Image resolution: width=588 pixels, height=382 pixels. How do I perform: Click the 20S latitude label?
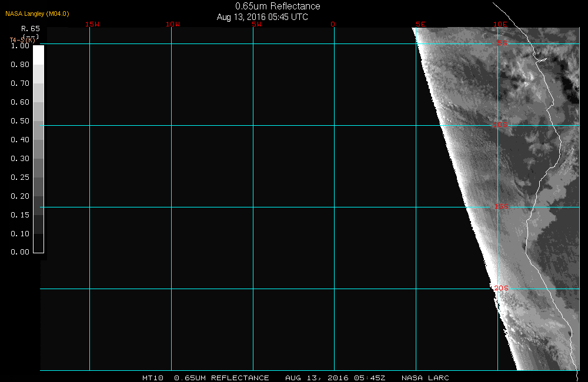pos(501,288)
